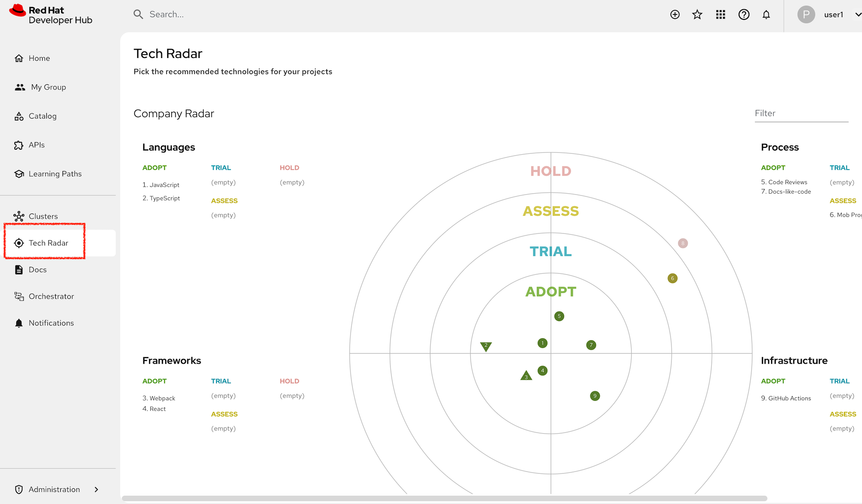
Task: Open the notifications bell icon
Action: click(766, 14)
